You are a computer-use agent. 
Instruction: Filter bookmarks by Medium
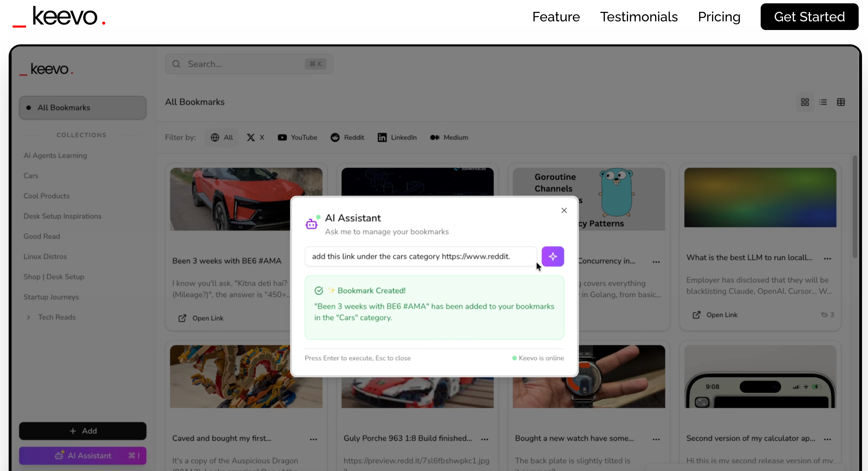pos(449,137)
